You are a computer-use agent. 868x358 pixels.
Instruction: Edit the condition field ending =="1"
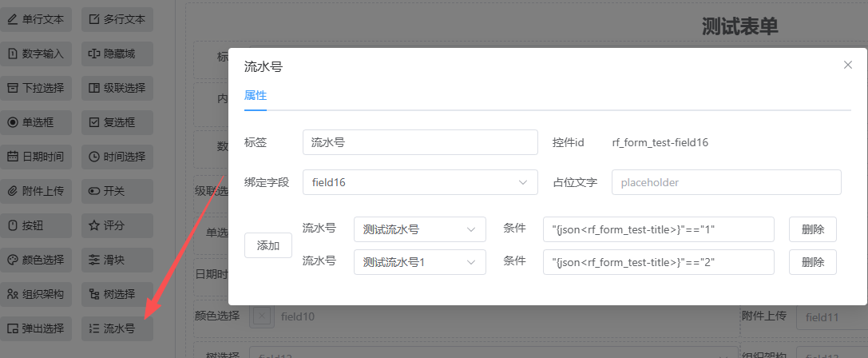[659, 229]
